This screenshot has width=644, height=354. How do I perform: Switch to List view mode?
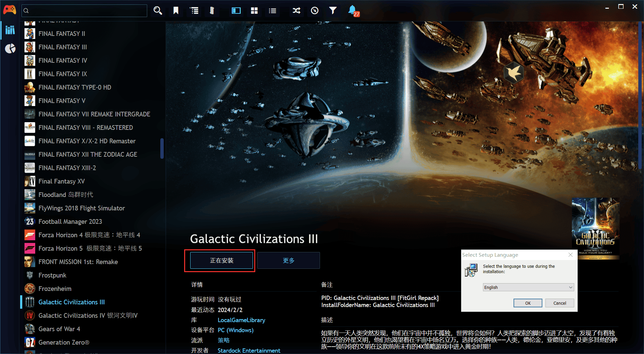272,11
